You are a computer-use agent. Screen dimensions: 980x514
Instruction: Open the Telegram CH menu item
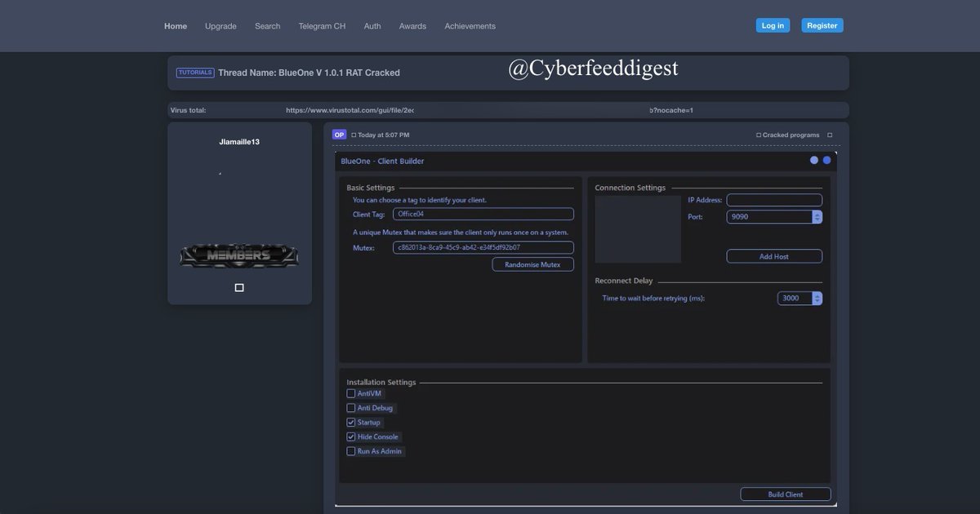point(323,24)
